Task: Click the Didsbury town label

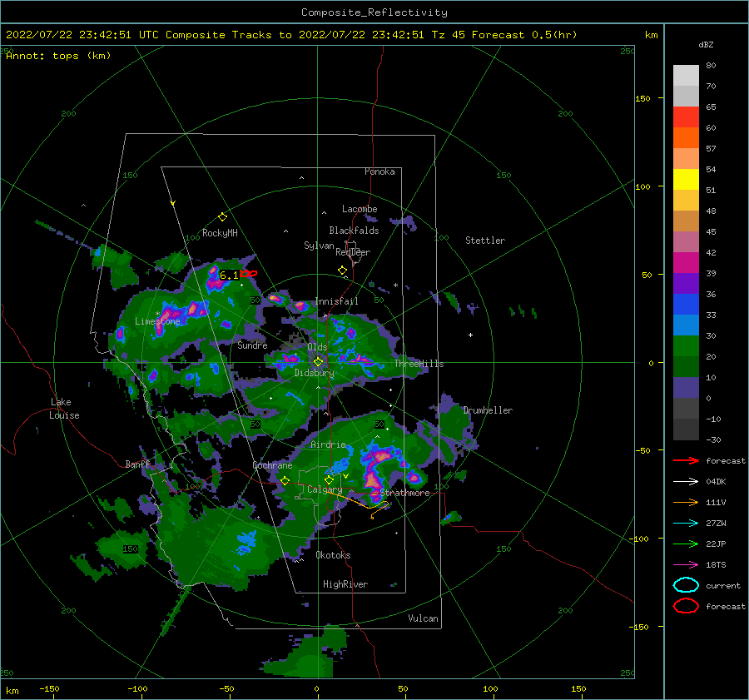Action: (x=315, y=373)
